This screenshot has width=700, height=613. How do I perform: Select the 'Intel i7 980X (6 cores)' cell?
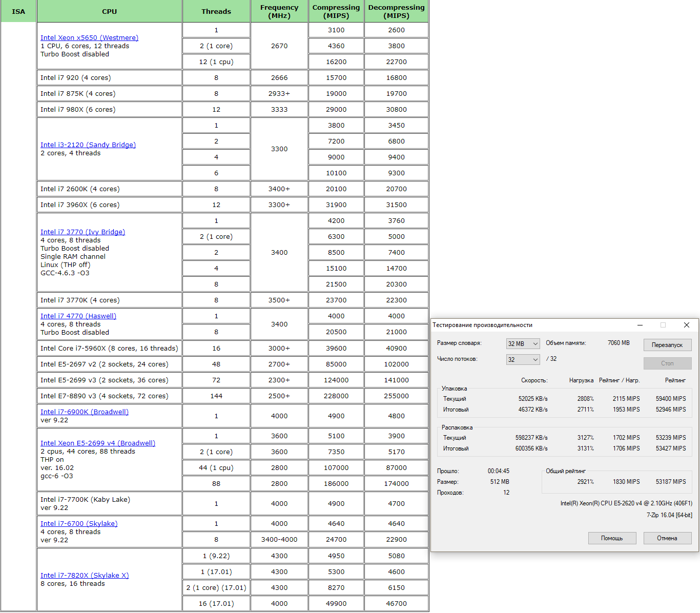click(x=109, y=109)
